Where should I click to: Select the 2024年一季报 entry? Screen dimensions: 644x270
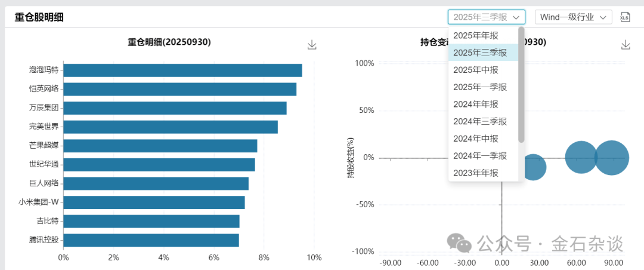(479, 156)
